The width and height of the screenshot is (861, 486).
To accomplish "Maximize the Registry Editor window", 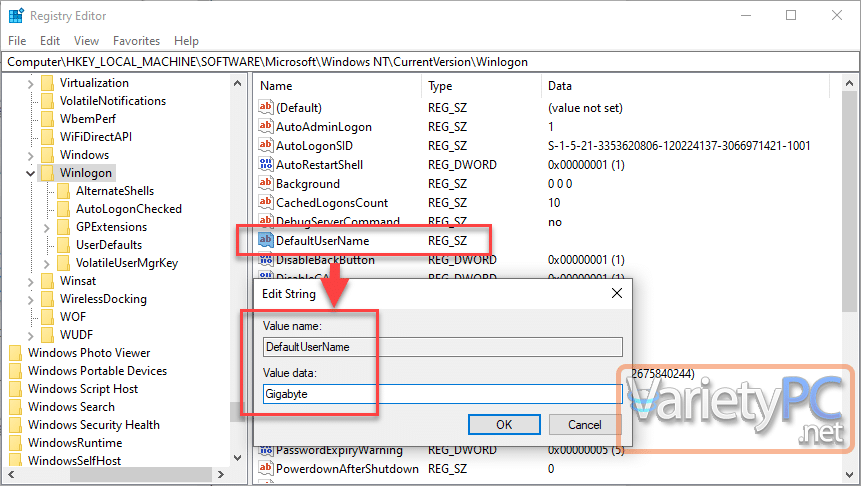I will tap(791, 15).
